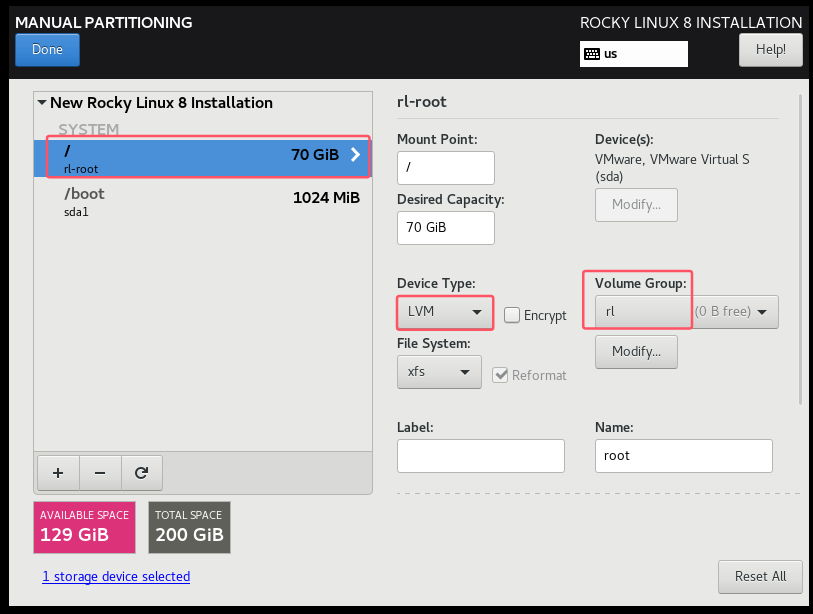Click the SYSTEM group label
Image resolution: width=813 pixels, height=614 pixels.
pos(89,129)
